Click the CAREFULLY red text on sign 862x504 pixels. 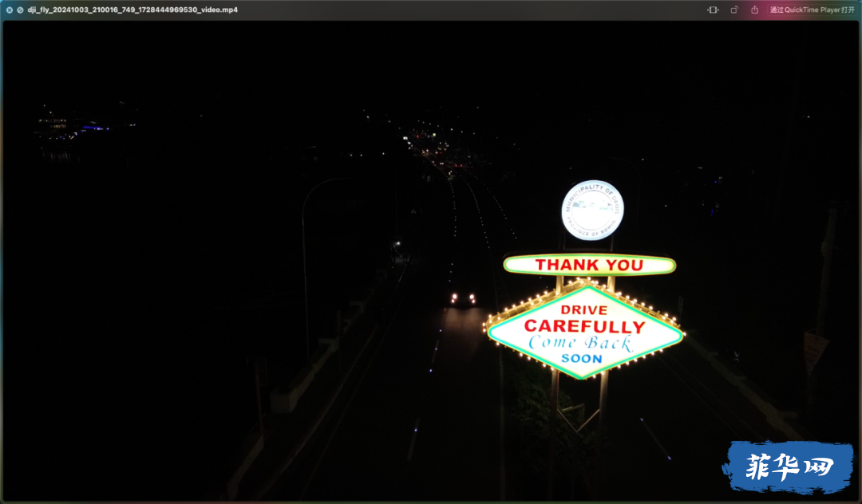[x=584, y=326]
